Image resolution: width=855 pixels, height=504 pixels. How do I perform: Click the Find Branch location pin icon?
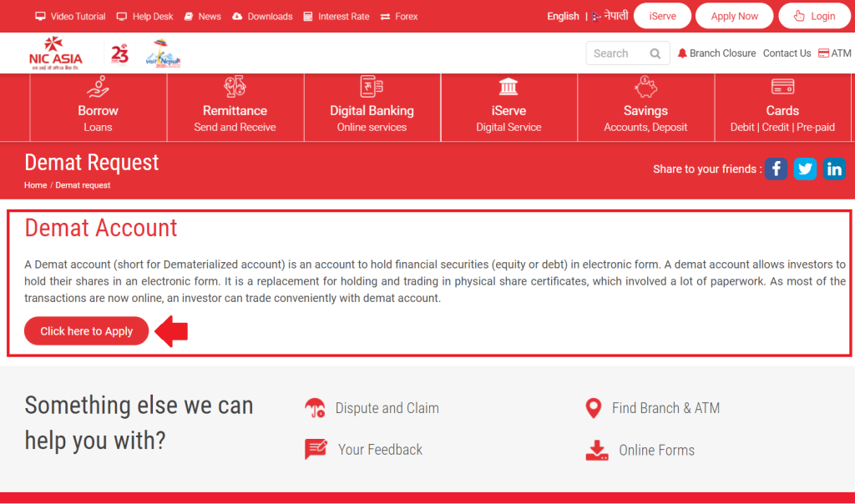(x=594, y=408)
